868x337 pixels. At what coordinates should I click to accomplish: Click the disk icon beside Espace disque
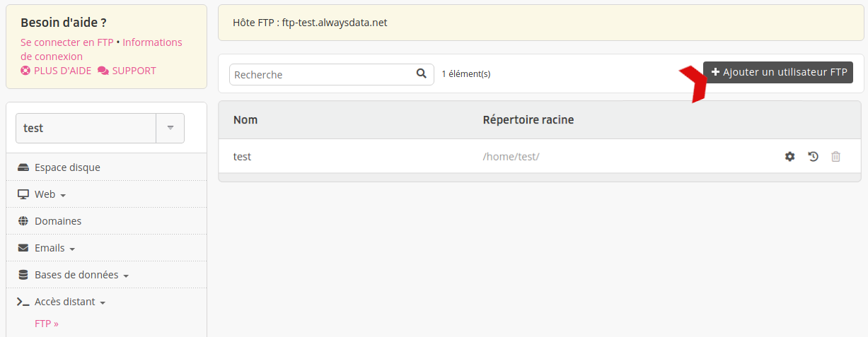[23, 167]
